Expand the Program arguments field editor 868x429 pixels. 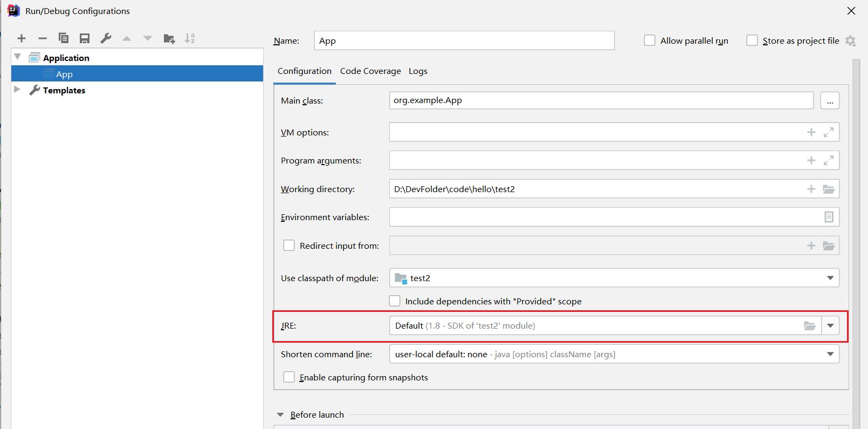coord(829,160)
